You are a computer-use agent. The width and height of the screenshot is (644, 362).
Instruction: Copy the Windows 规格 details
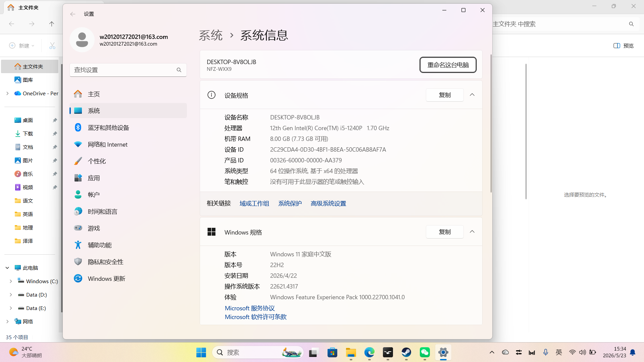445,232
